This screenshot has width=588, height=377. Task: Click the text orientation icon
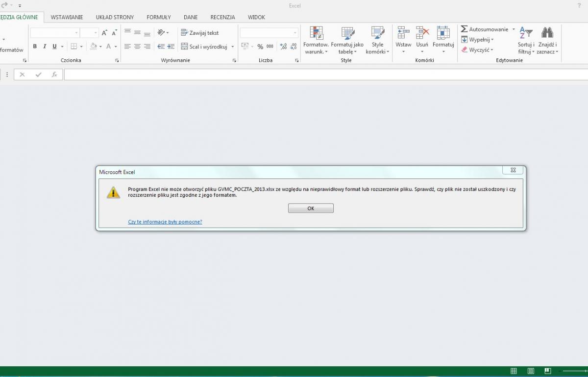161,32
